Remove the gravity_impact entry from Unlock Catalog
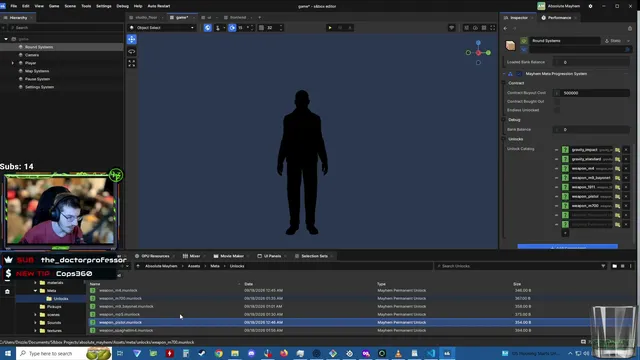This screenshot has width=640, height=360. click(626, 150)
